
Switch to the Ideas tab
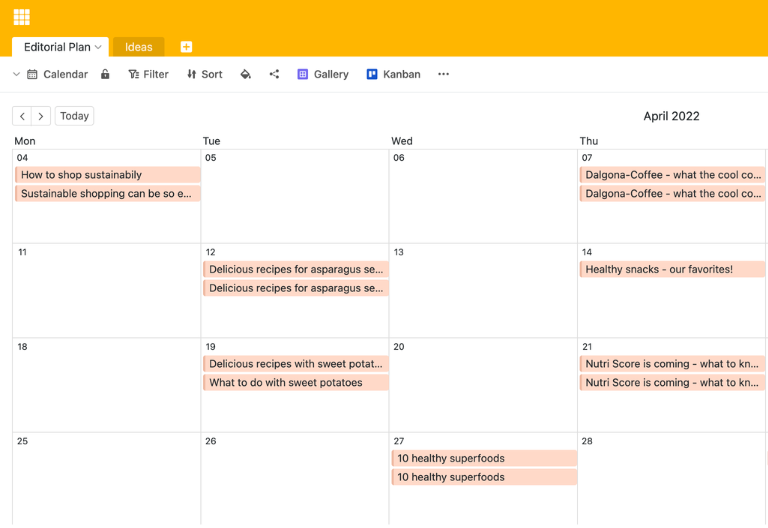[139, 47]
